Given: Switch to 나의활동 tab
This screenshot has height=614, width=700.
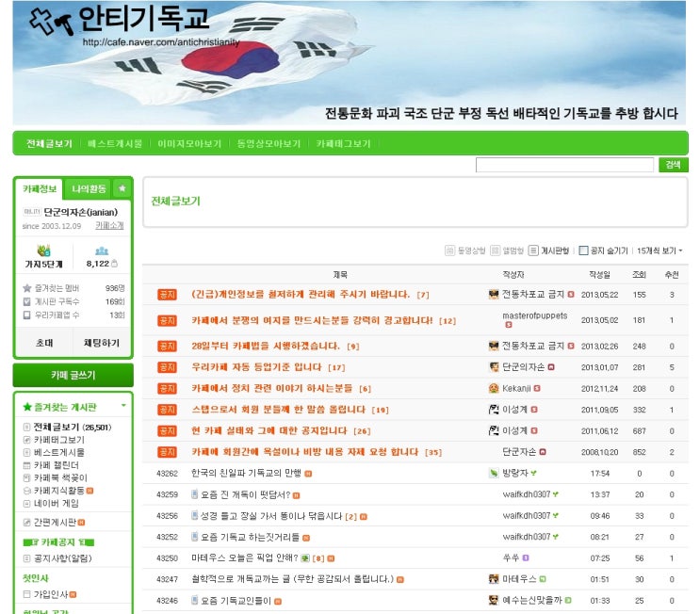Looking at the screenshot, I should click(x=89, y=188).
